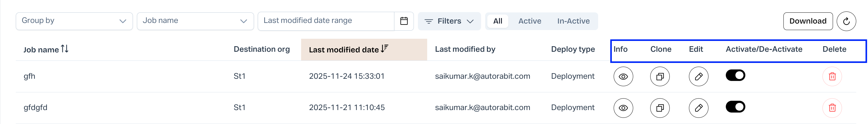Switch to the Active tab
Screen dimensions: 868x124
[x=529, y=21]
